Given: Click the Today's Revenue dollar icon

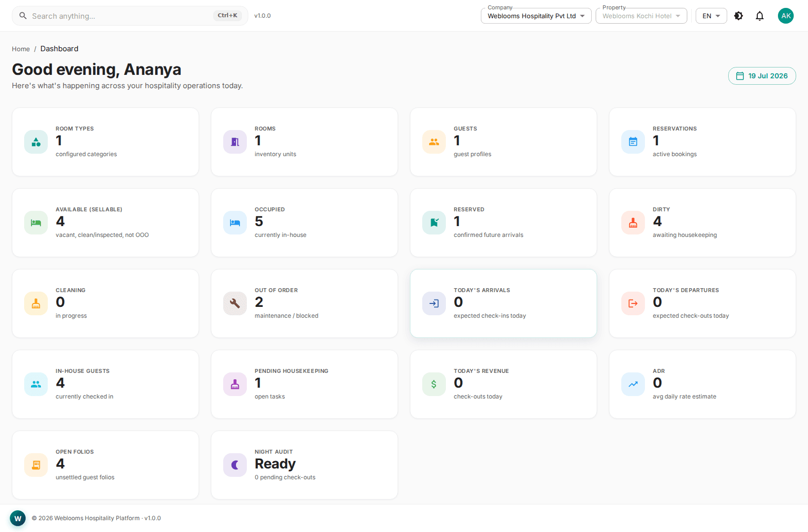Looking at the screenshot, I should tap(434, 384).
